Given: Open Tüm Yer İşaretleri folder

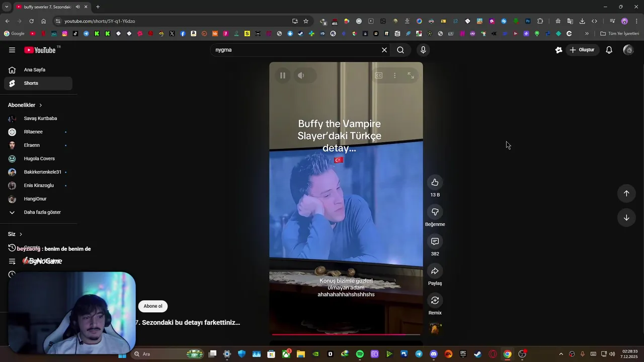Looking at the screenshot, I should coord(620,34).
